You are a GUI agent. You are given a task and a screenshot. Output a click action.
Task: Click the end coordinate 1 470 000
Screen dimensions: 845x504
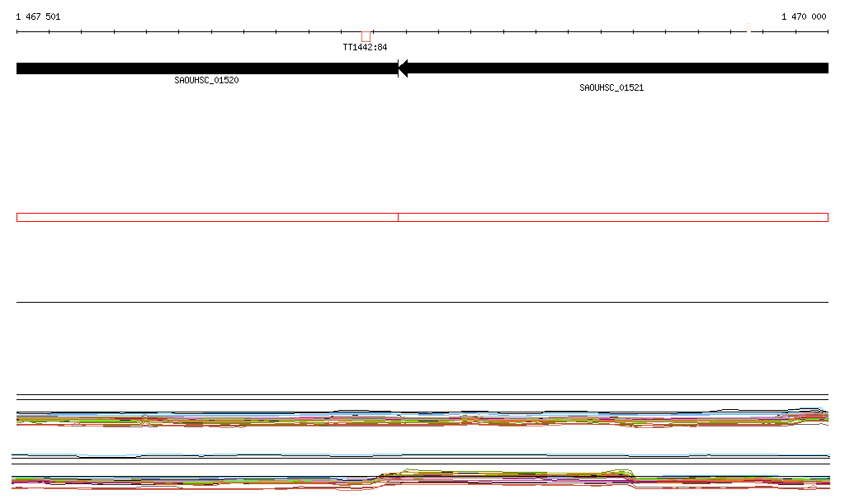click(x=804, y=16)
